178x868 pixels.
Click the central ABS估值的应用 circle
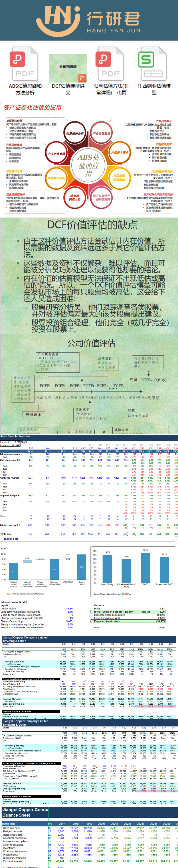(x=89, y=165)
